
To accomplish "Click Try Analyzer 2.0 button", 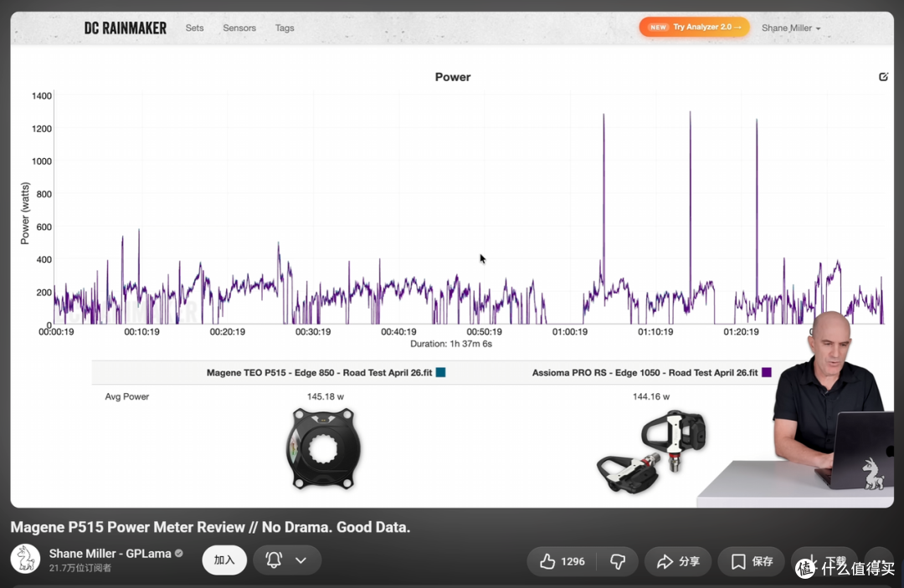I will [694, 27].
